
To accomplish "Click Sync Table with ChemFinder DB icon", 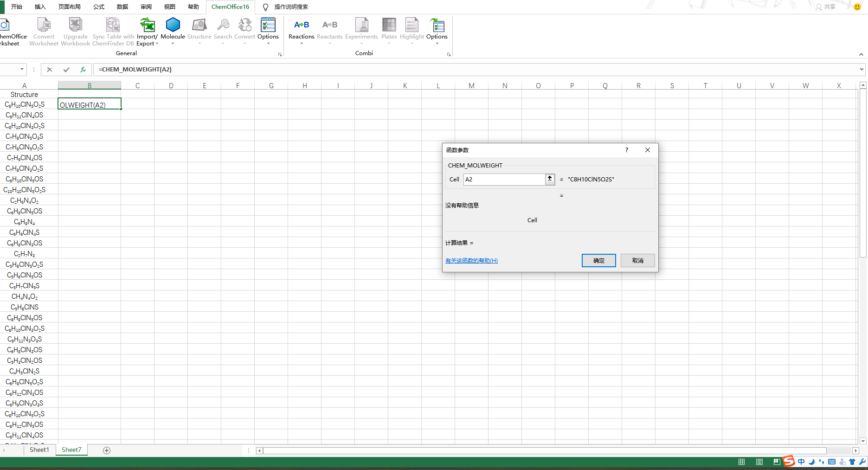I will point(113,31).
